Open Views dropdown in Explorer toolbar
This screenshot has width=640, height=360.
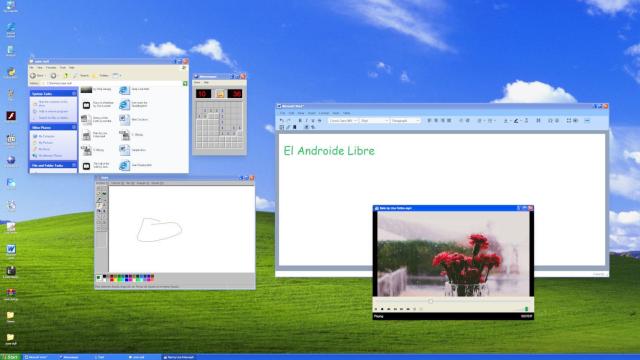click(117, 76)
